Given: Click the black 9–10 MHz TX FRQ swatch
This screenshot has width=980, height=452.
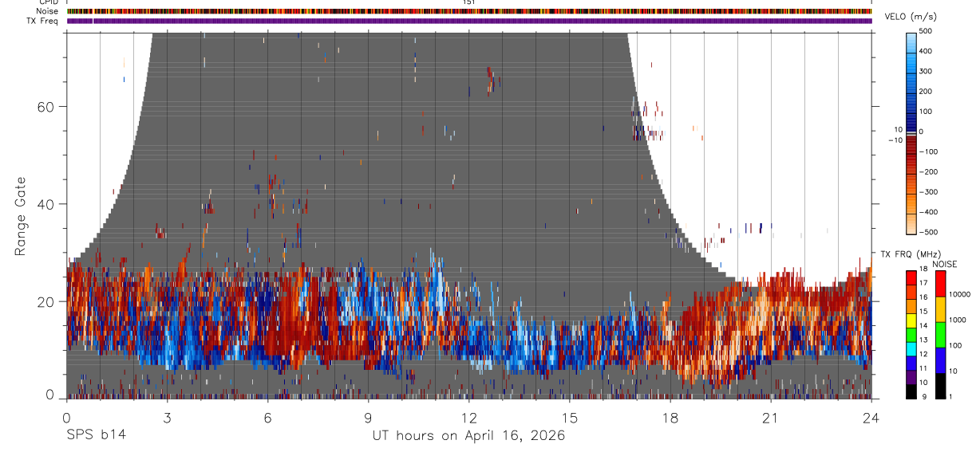Looking at the screenshot, I should pos(911,391).
